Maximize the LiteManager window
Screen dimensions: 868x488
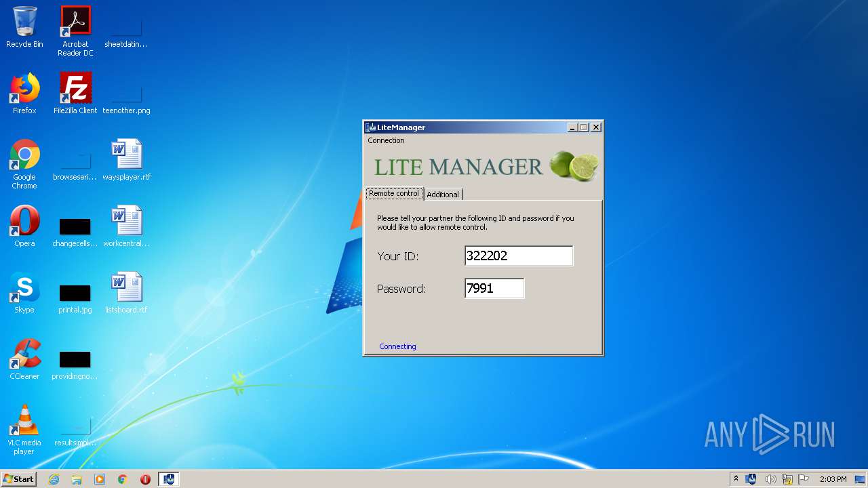(584, 127)
